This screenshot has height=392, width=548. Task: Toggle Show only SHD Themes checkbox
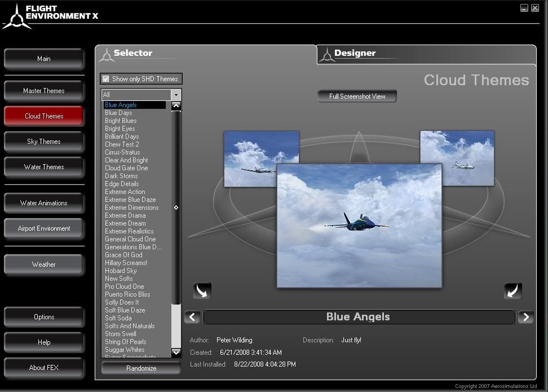pyautogui.click(x=106, y=79)
